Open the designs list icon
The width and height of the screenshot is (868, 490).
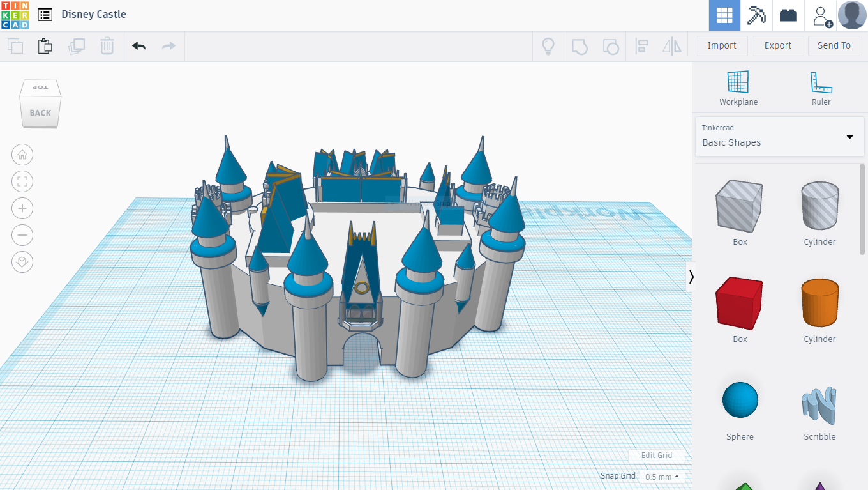(45, 15)
